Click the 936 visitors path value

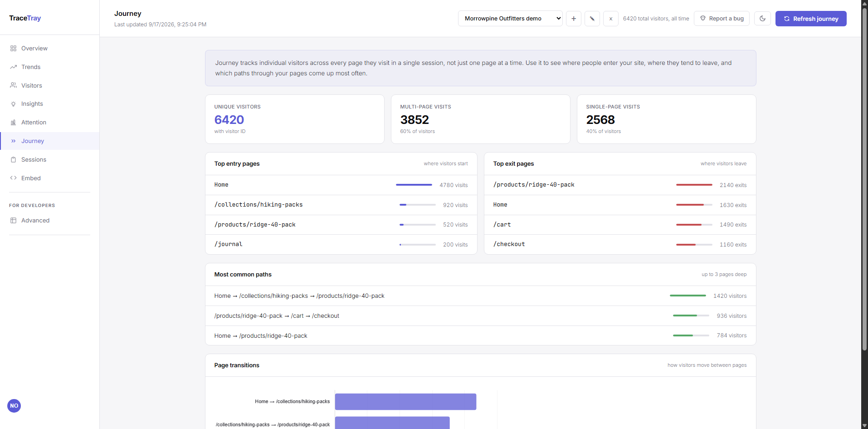pyautogui.click(x=731, y=316)
